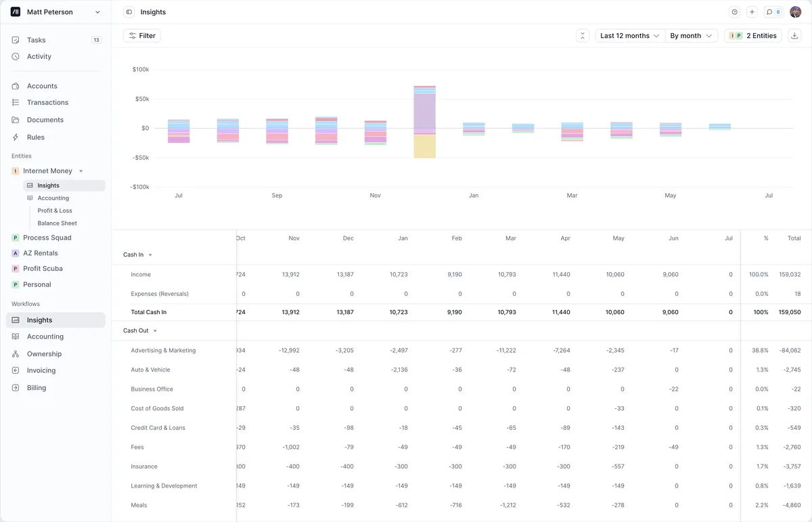Viewport: 812px width, 522px height.
Task: Click the Advertising total -84,062
Action: (790, 351)
